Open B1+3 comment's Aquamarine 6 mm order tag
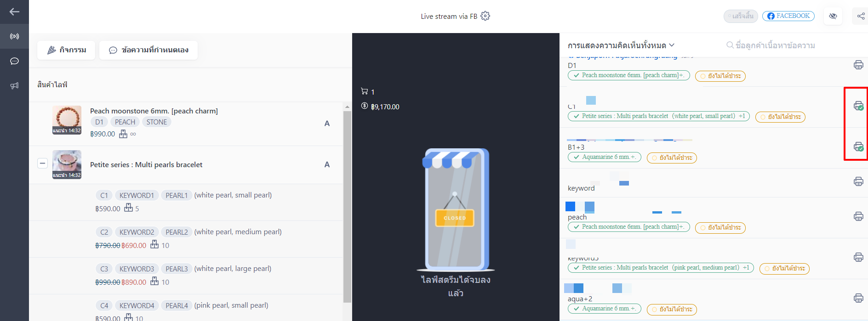The height and width of the screenshot is (321, 868). point(604,157)
